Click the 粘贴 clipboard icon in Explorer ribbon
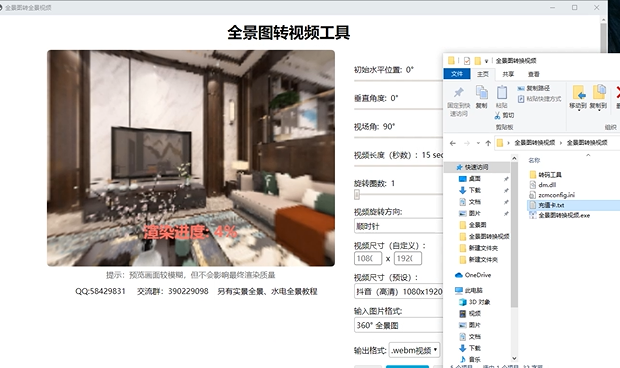The height and width of the screenshot is (368, 620). click(501, 92)
